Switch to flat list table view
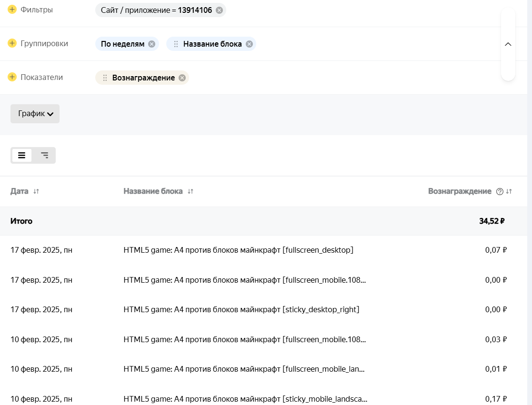 [22, 155]
